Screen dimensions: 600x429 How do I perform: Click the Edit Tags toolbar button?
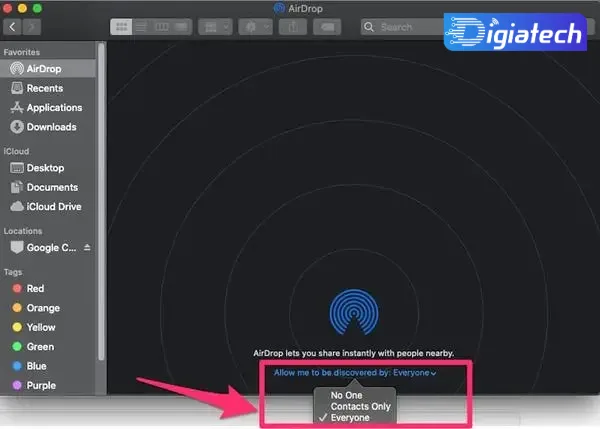[x=327, y=27]
